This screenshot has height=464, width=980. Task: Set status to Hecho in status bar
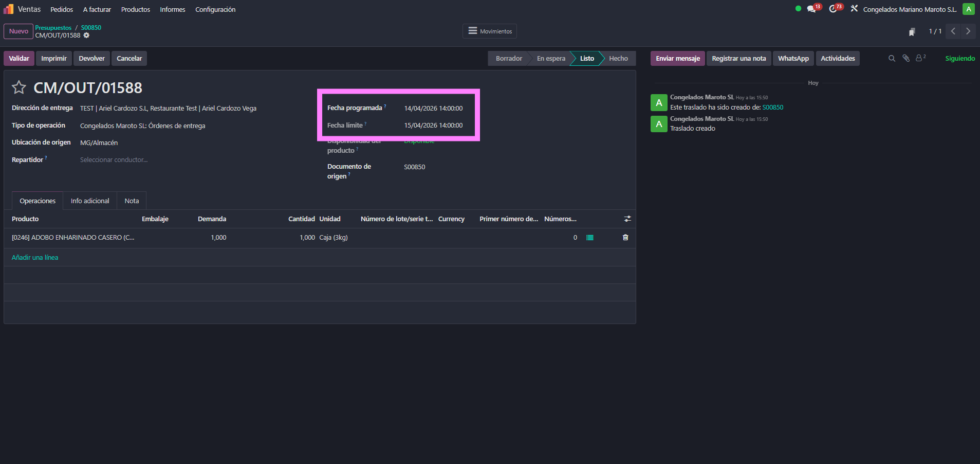pos(618,59)
